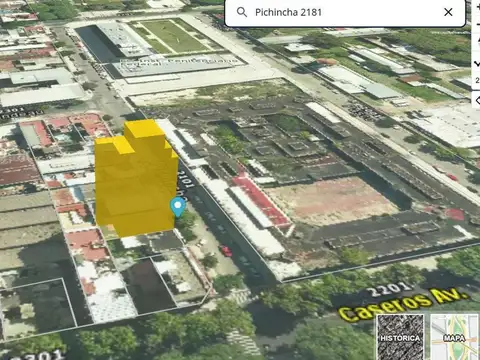Select the yellow 3D building volume

pos(136,178)
